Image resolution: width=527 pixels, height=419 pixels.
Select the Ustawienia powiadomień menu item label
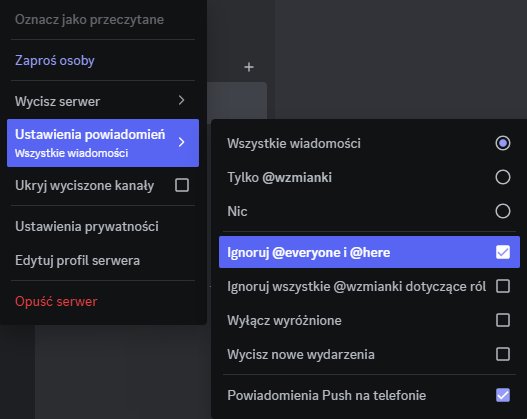coord(90,134)
